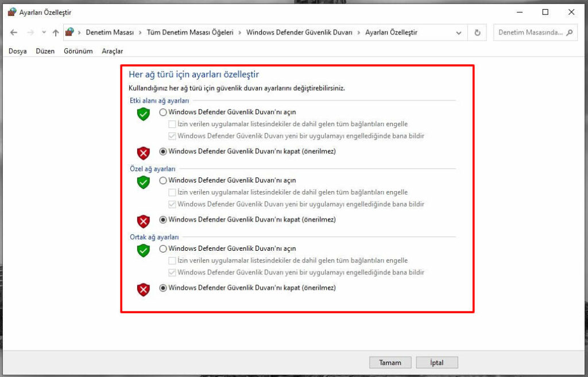The image size is (588, 377).
Task: Toggle notify checkbox under Etki alanı ağ
Action: (x=172, y=136)
